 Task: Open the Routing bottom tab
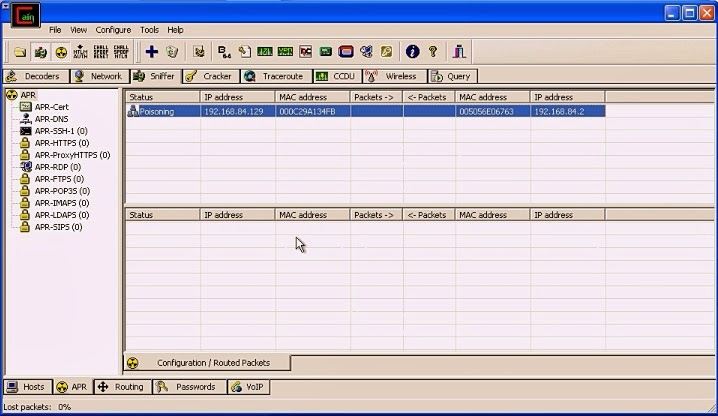(x=123, y=387)
